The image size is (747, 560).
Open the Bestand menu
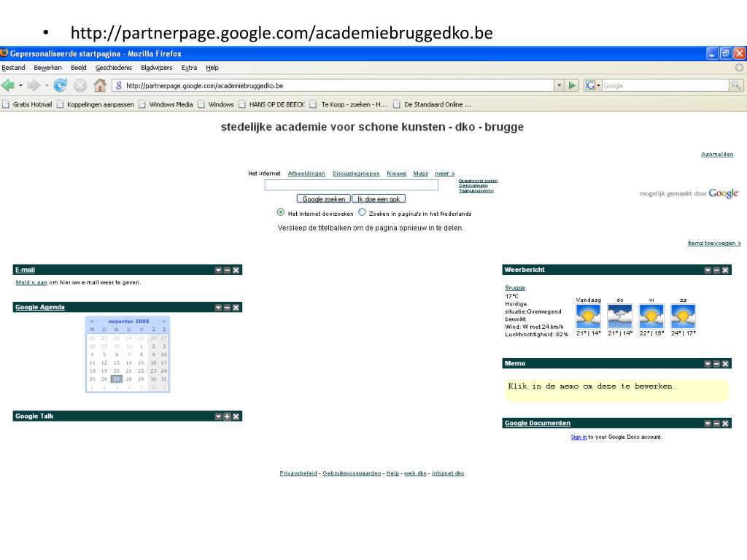point(13,68)
